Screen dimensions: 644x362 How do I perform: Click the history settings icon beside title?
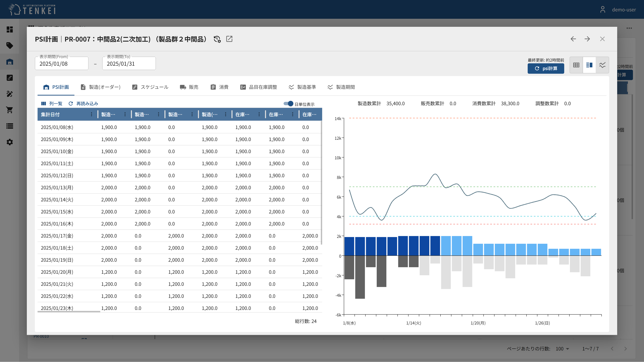217,39
